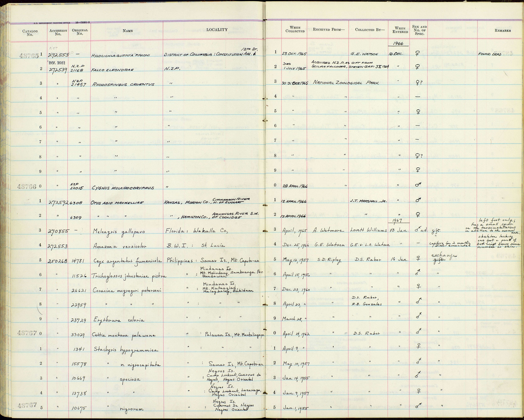Click the 'When Entered' column header
Screen dimensions: 524x420
(x=400, y=30)
